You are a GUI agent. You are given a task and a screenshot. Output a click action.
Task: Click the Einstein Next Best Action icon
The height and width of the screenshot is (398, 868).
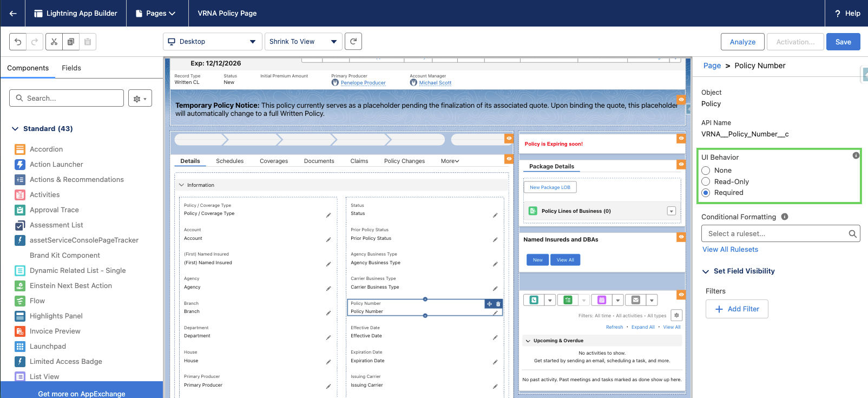20,286
